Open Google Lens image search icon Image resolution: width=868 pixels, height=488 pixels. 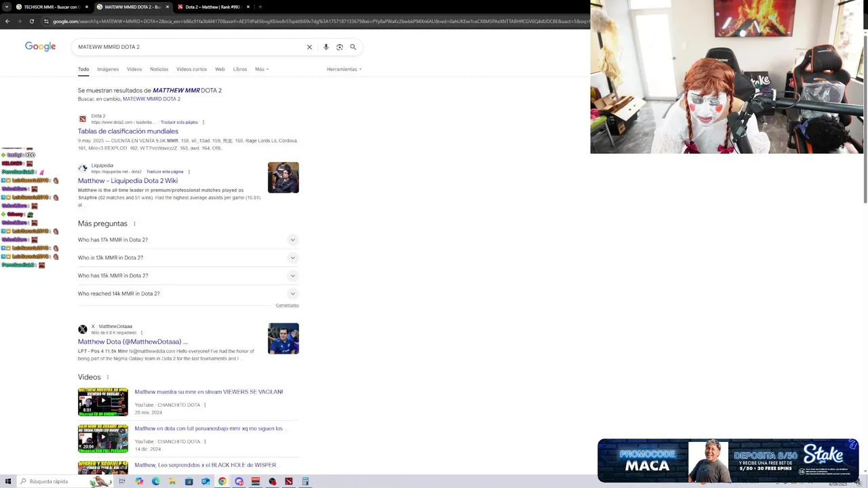[340, 47]
